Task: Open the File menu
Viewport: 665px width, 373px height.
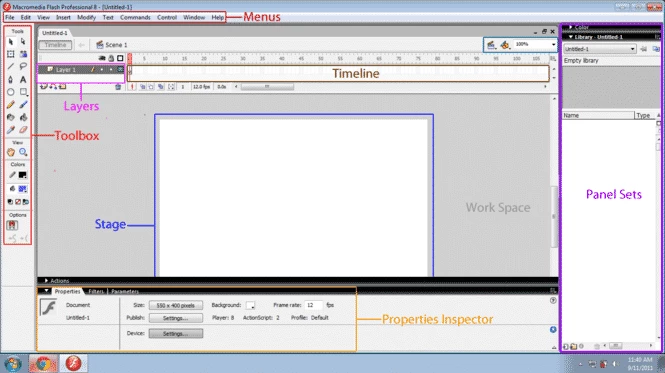Action: [10, 17]
